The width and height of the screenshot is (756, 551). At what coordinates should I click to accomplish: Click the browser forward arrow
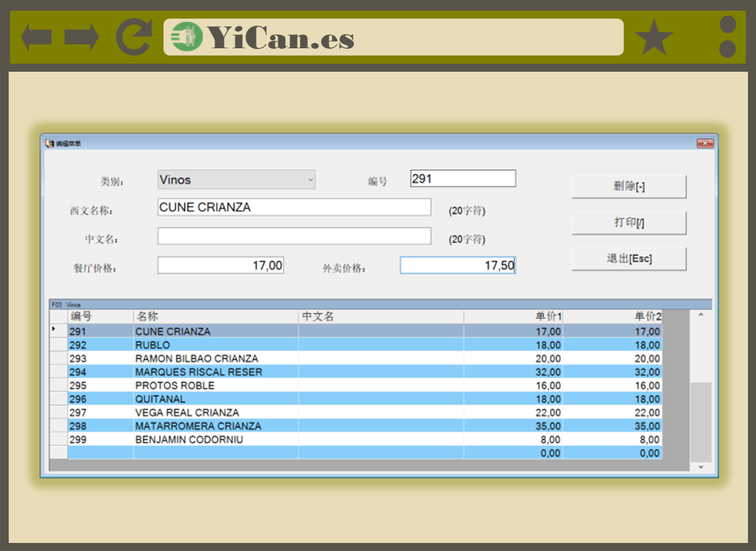82,37
